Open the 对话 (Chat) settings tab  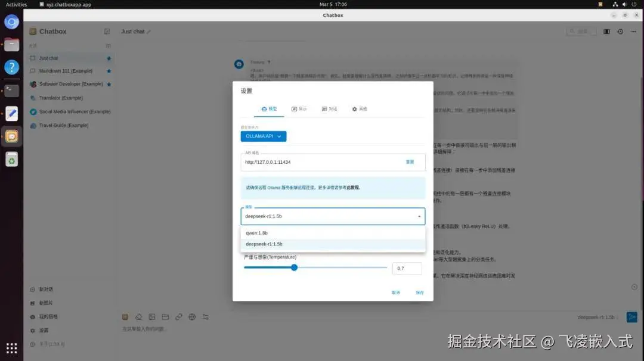coord(329,108)
